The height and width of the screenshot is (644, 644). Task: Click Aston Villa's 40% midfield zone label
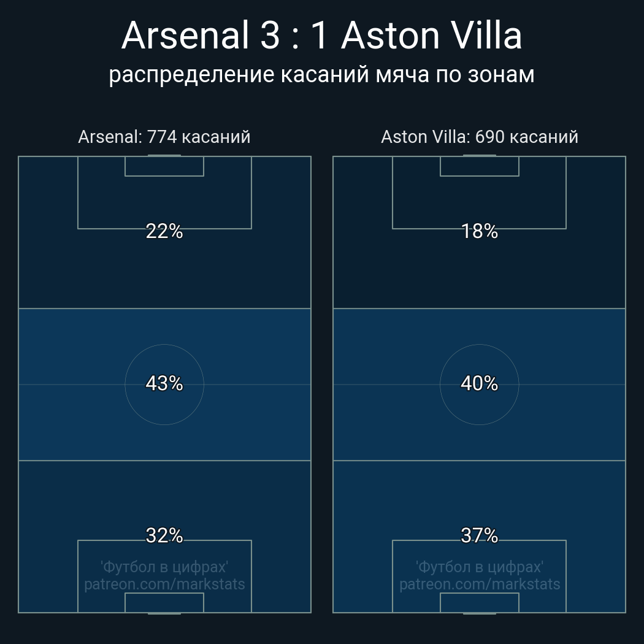pos(479,383)
